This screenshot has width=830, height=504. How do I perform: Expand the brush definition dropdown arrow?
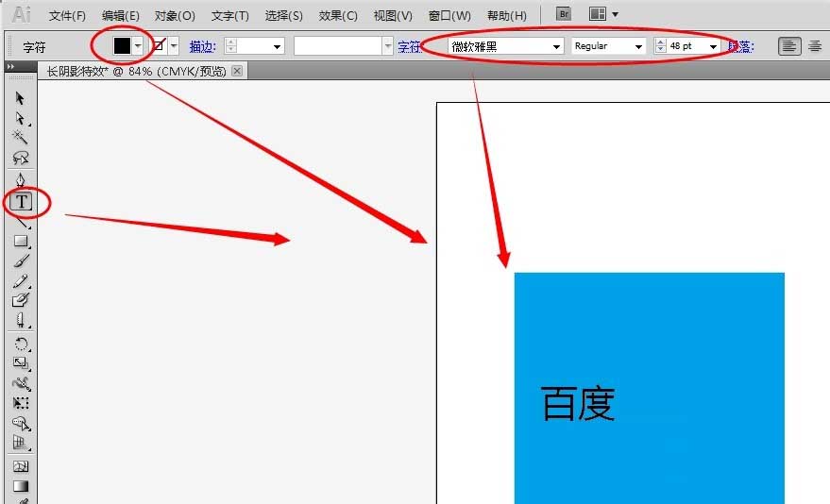coord(388,46)
